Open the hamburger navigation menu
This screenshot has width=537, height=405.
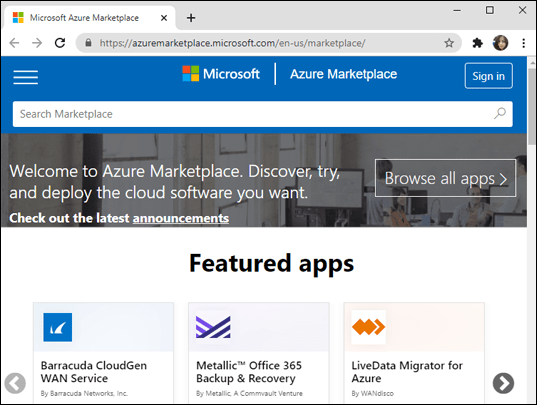26,77
